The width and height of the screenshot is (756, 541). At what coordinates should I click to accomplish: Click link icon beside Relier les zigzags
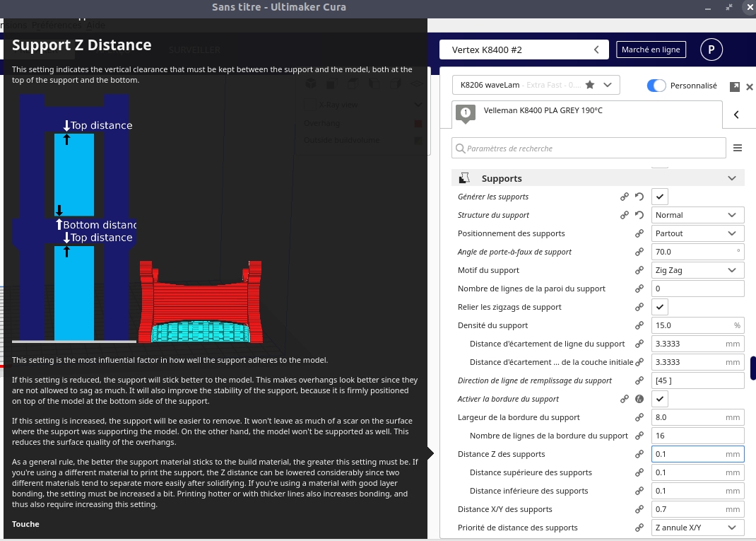tap(639, 307)
